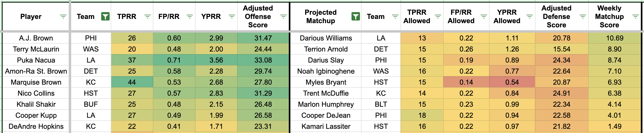644x133 pixels.
Task: Expand the YPRR Allowed filter dropdown
Action: [529, 17]
